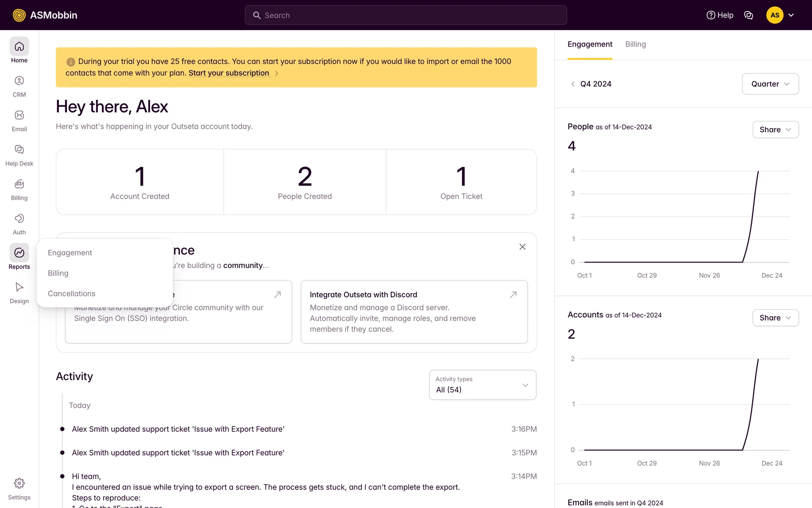The width and height of the screenshot is (812, 508).
Task: Expand the Quarter period dropdown
Action: [x=770, y=84]
